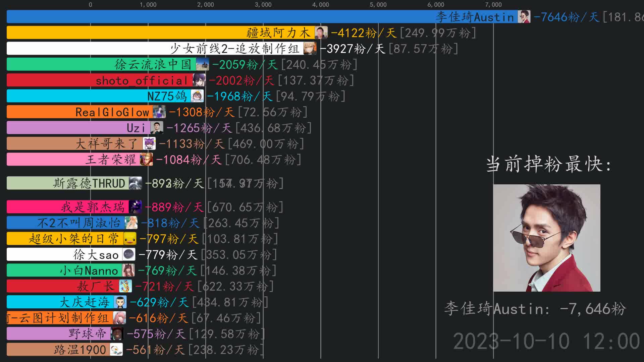The image size is (644, 362).
Task: Click the -4122粉/天 value text
Action: 364,33
